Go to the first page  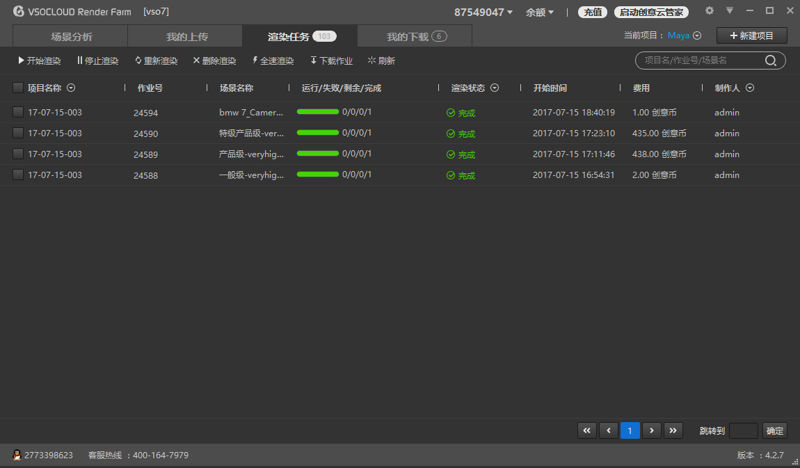pos(587,431)
